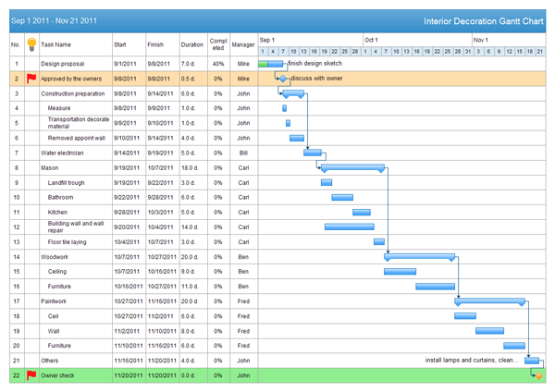The height and width of the screenshot is (392, 555).
Task: Select the Water electrician Gantt bar
Action: coord(313,153)
